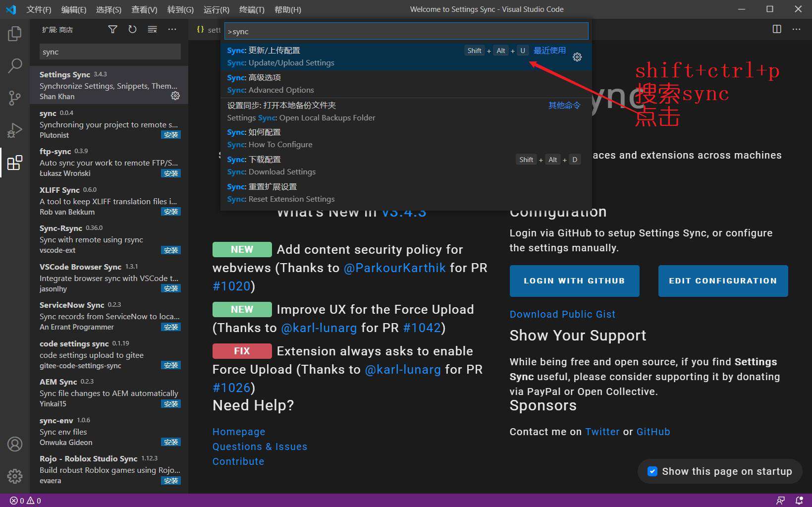Screen dimensions: 812x507
Task: Open the 终端(T) menu
Action: [252, 9]
